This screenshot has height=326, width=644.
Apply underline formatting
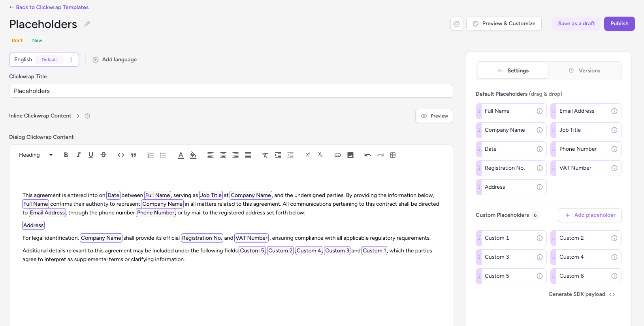tap(91, 155)
